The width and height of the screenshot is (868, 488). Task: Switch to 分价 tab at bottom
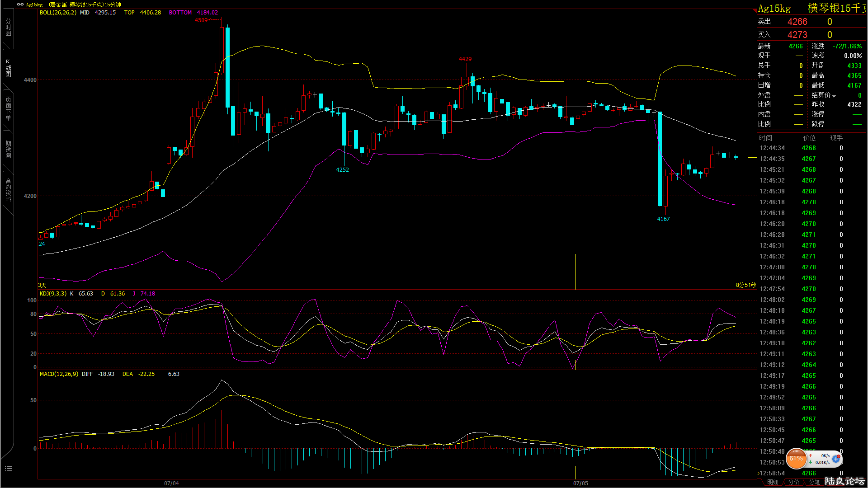793,482
